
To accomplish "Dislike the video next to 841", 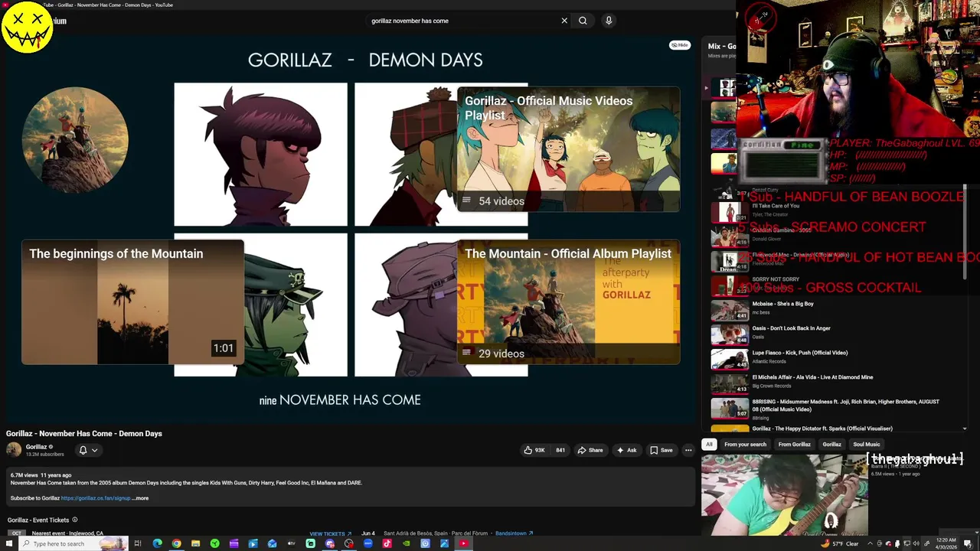I will coord(560,450).
